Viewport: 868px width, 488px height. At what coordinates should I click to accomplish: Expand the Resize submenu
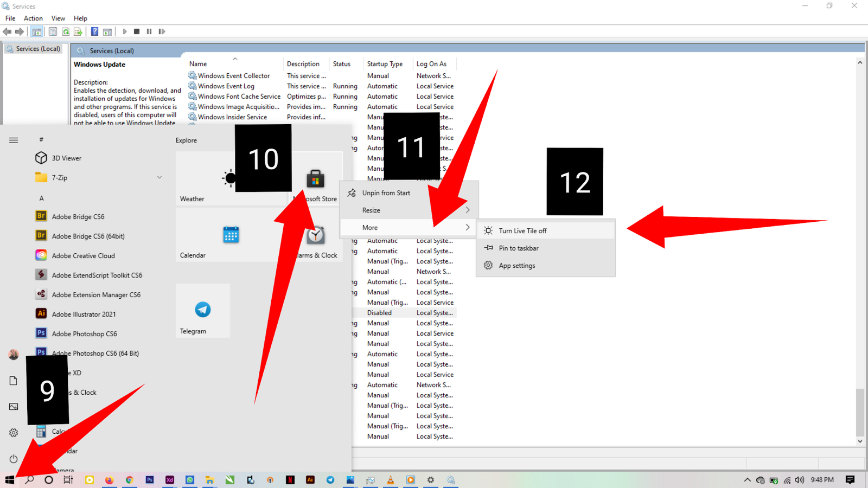pyautogui.click(x=409, y=210)
